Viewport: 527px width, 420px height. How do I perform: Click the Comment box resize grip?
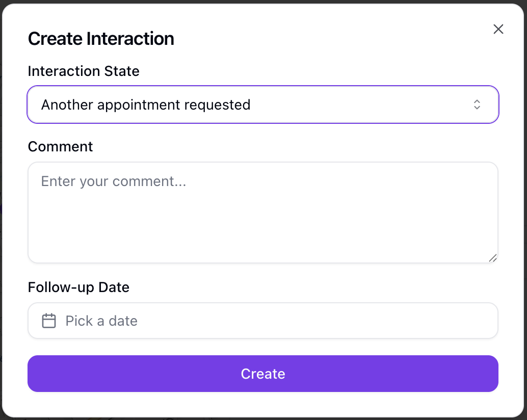click(x=493, y=258)
